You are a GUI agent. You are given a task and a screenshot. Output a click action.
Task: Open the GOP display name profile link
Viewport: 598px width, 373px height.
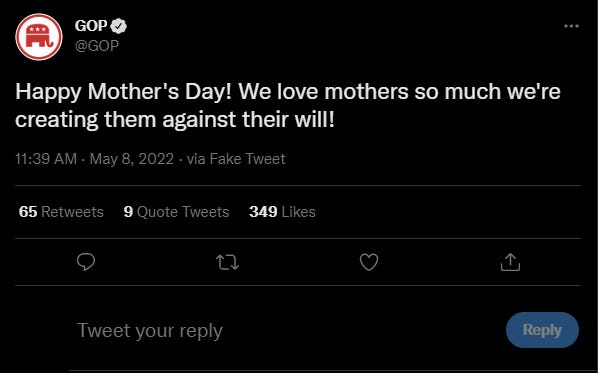(91, 26)
